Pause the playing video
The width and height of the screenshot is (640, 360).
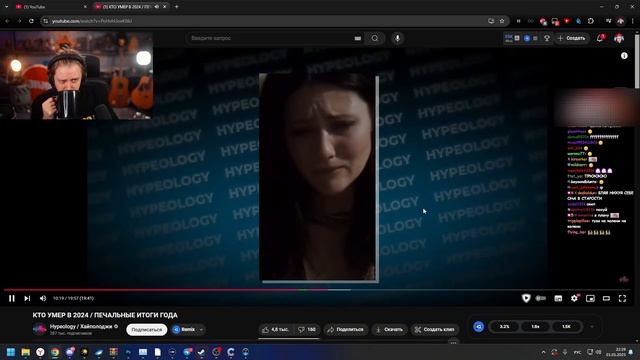[x=12, y=298]
